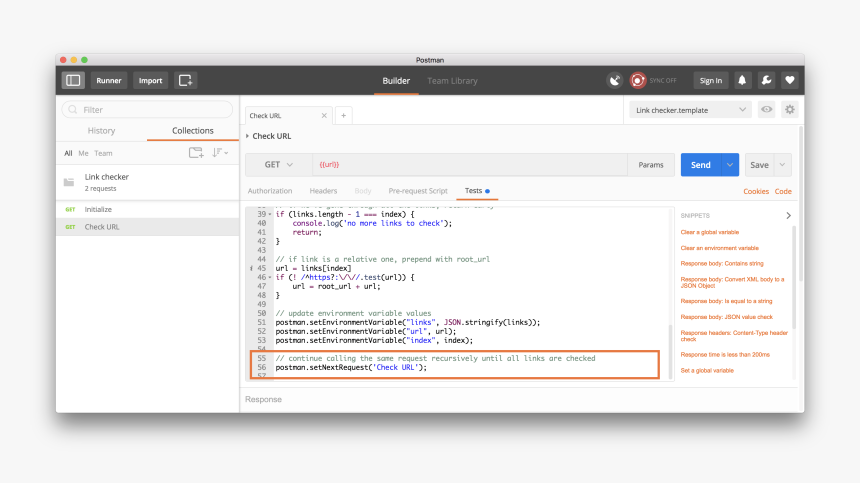860x483 pixels.
Task: Open the Tests tab
Action: (477, 191)
